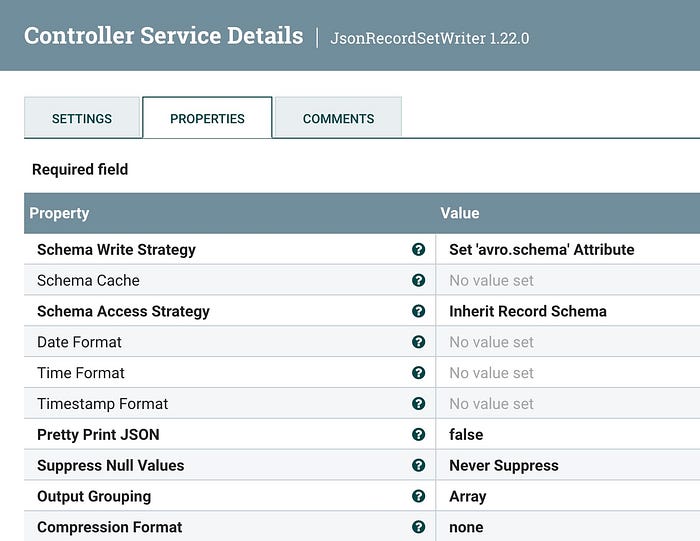This screenshot has width=700, height=541.
Task: Select the Suppress Null Values property name
Action: point(111,465)
